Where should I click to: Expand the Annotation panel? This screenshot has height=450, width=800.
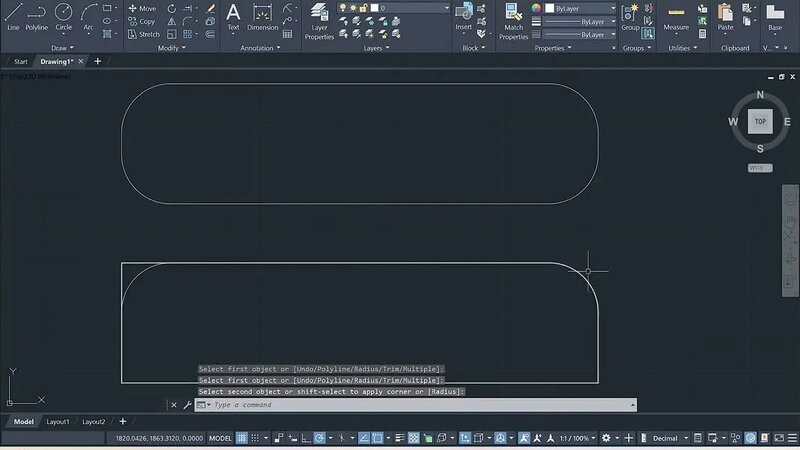pyautogui.click(x=260, y=48)
